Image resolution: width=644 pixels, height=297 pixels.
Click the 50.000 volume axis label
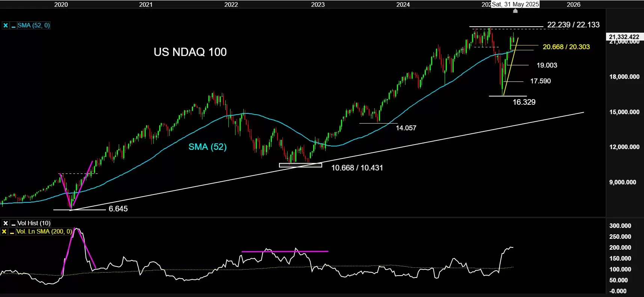(x=618, y=280)
